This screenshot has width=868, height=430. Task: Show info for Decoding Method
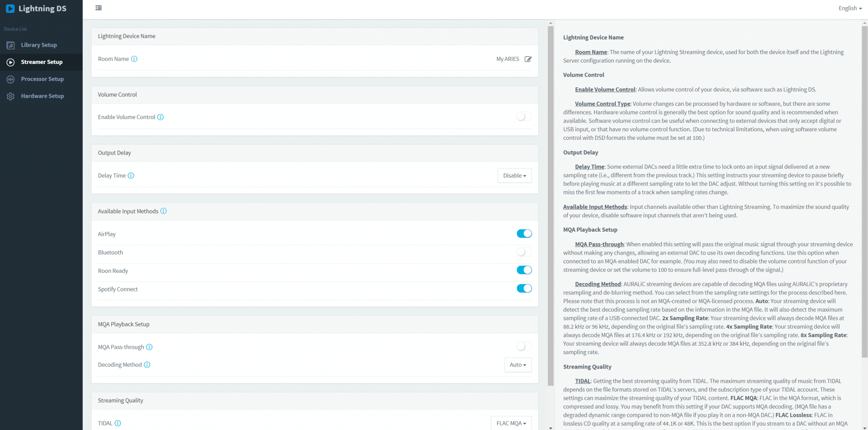point(147,365)
